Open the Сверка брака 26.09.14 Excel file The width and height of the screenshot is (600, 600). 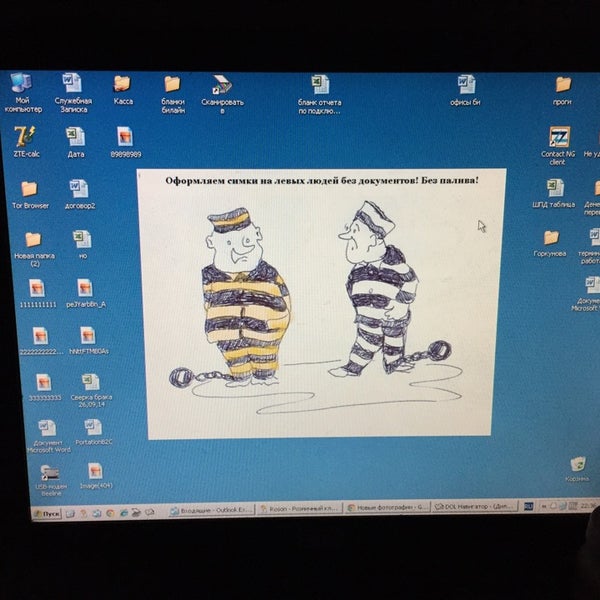click(91, 391)
